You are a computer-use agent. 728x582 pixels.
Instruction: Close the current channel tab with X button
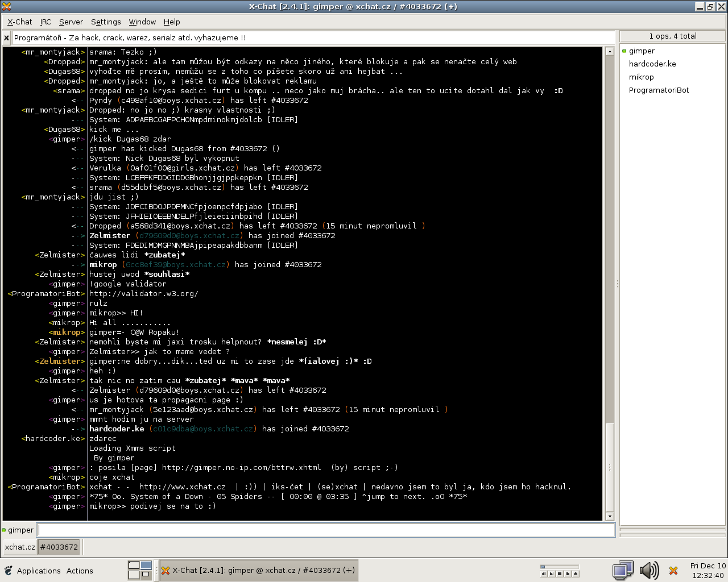tap(6, 38)
